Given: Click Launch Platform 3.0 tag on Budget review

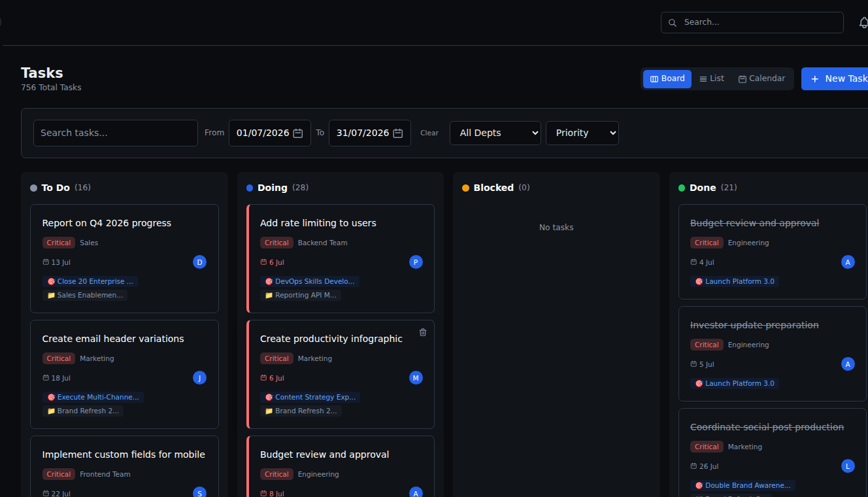Looking at the screenshot, I should (735, 281).
